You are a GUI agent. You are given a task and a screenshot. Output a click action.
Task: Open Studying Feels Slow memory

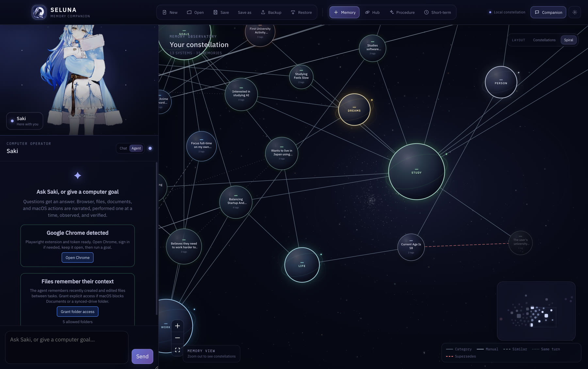click(301, 77)
